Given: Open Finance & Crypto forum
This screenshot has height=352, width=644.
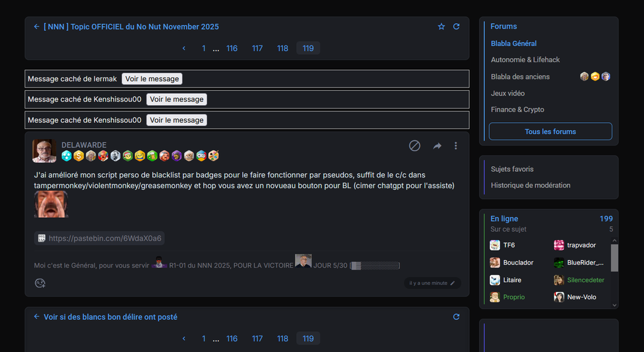Looking at the screenshot, I should [518, 110].
